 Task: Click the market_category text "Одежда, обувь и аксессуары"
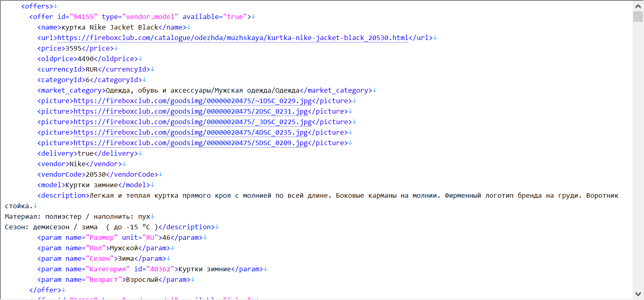[159, 90]
